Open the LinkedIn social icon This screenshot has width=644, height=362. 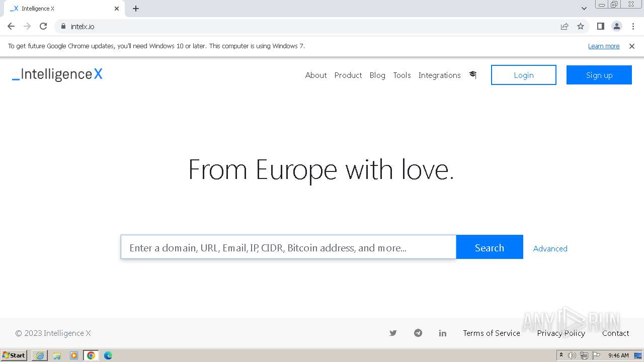[x=443, y=333]
